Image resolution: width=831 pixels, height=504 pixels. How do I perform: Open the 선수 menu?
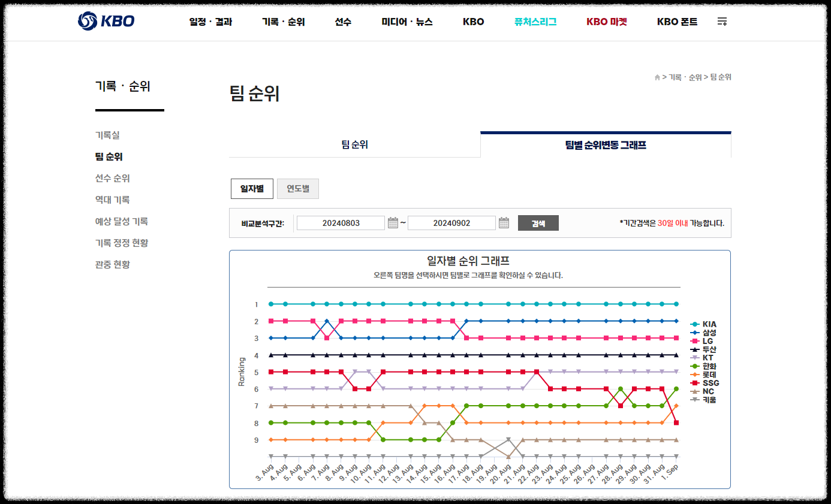coord(343,22)
